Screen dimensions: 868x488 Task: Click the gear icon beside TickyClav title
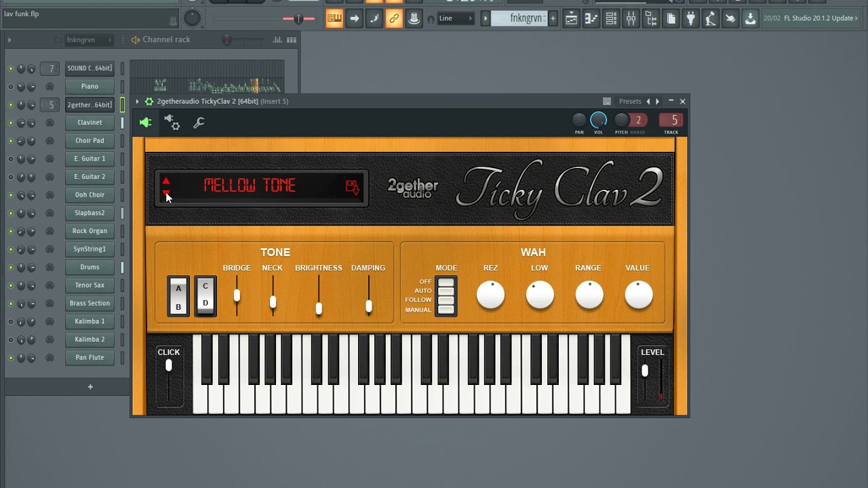coord(149,102)
